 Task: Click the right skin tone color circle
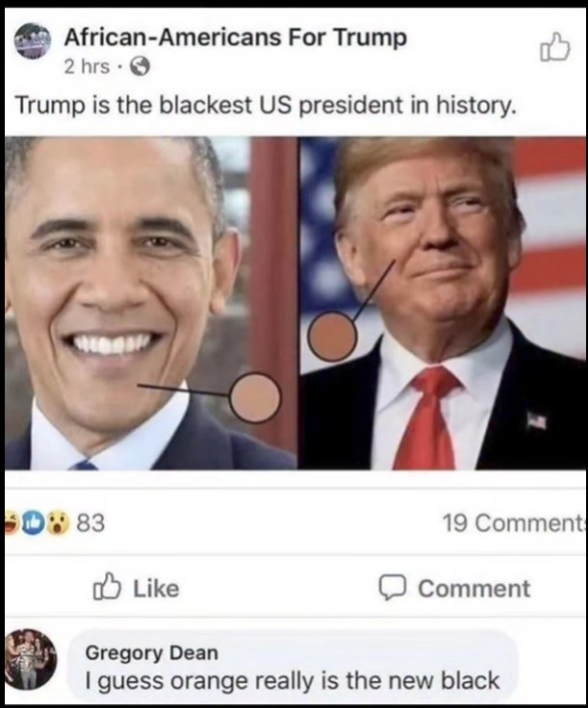pos(332,336)
